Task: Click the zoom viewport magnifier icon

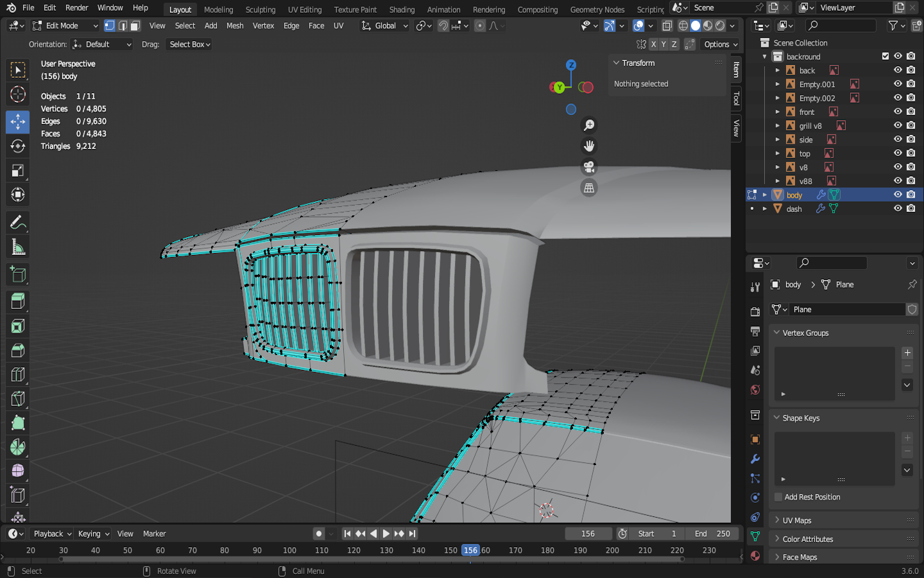Action: [x=589, y=125]
